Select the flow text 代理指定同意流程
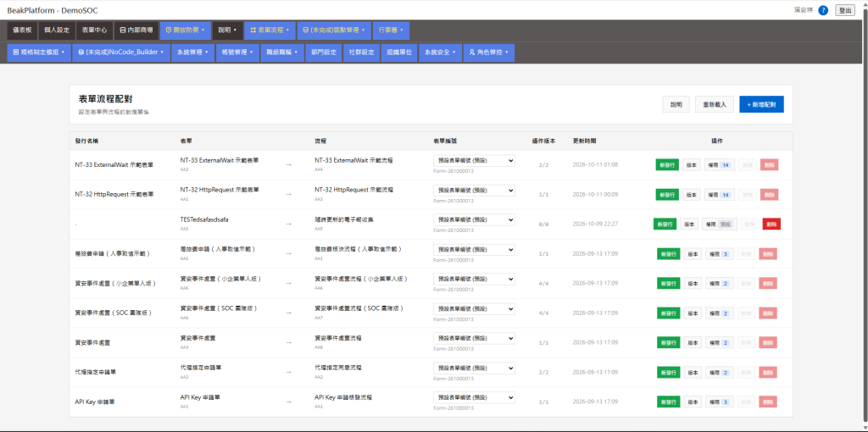This screenshot has width=868, height=432. tap(339, 368)
